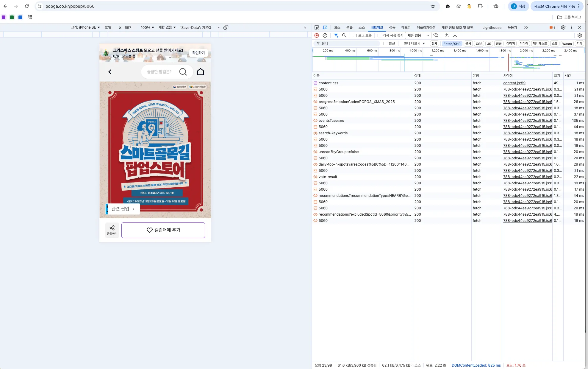Click the rotate device orientation icon

(x=226, y=27)
